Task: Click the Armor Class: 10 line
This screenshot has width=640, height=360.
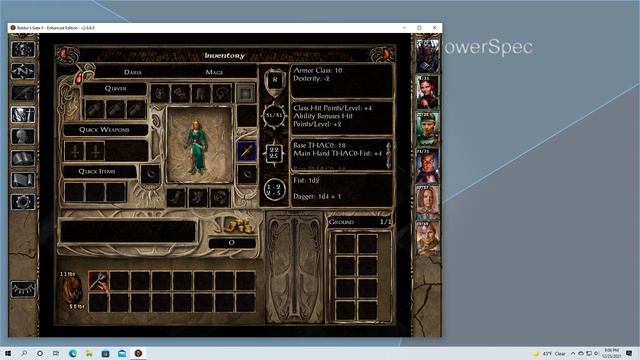Action: coord(318,70)
